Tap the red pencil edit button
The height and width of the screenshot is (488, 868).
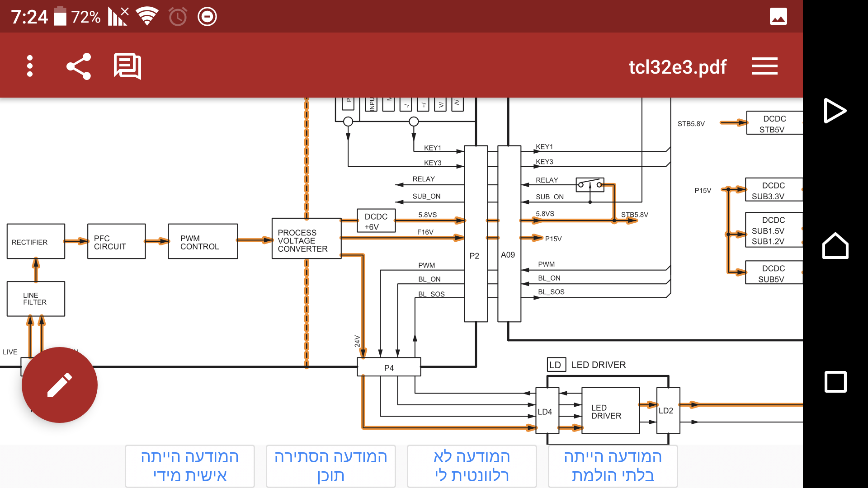60,385
